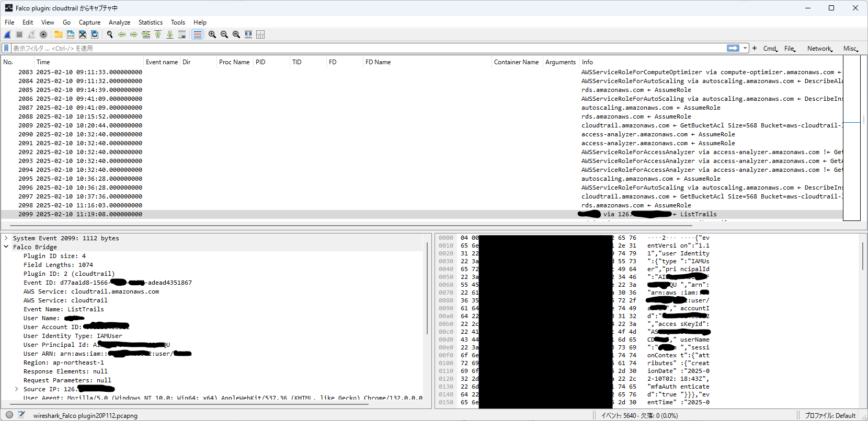Click zoom in magnifier icon
The image size is (868, 421).
click(212, 34)
